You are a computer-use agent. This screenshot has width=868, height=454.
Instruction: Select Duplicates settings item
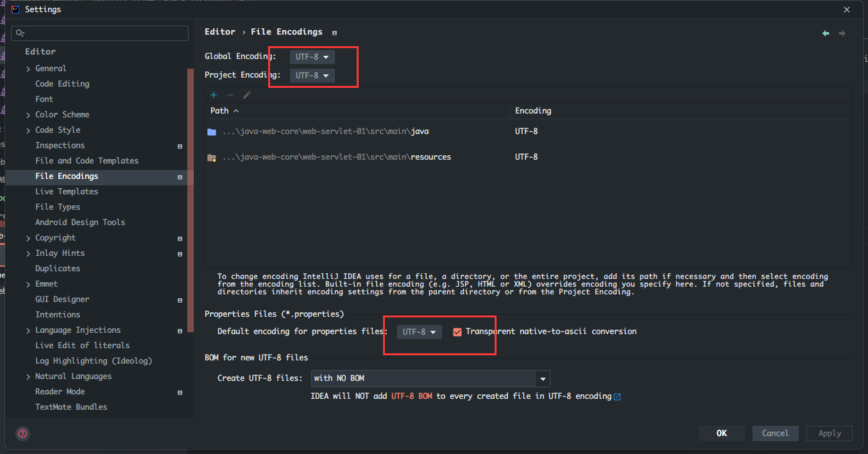pos(58,268)
